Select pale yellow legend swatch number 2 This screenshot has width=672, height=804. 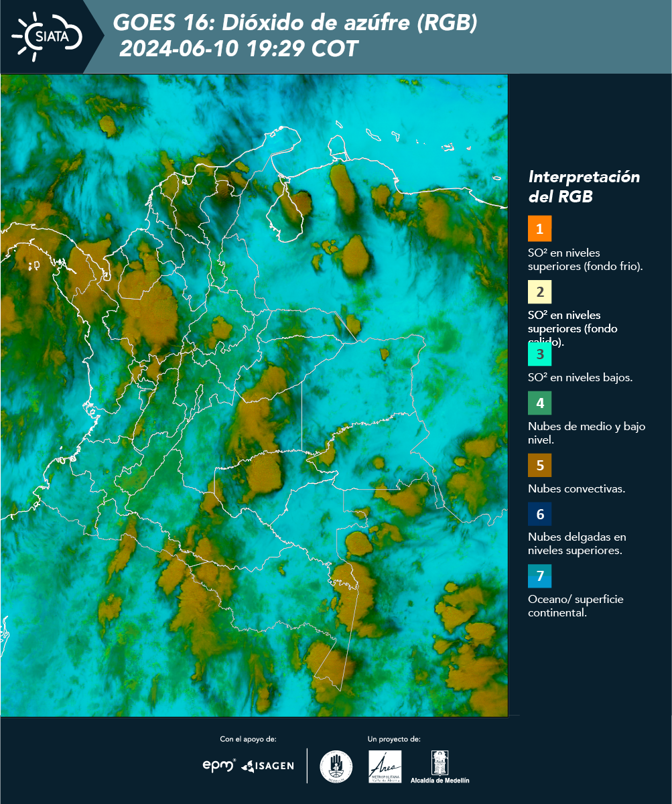pos(539,293)
